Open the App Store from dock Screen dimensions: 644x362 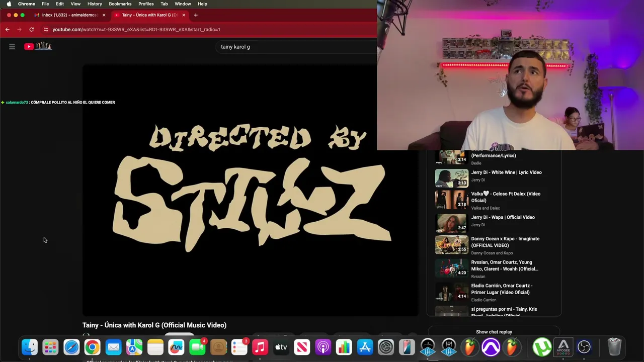[365, 347]
